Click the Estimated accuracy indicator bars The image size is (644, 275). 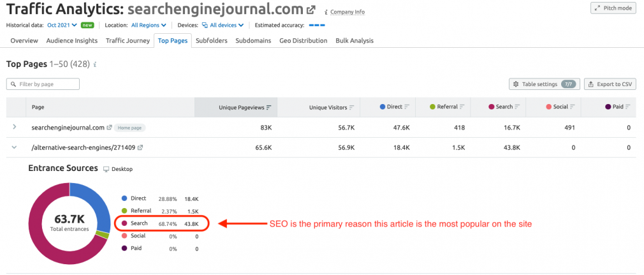point(317,25)
